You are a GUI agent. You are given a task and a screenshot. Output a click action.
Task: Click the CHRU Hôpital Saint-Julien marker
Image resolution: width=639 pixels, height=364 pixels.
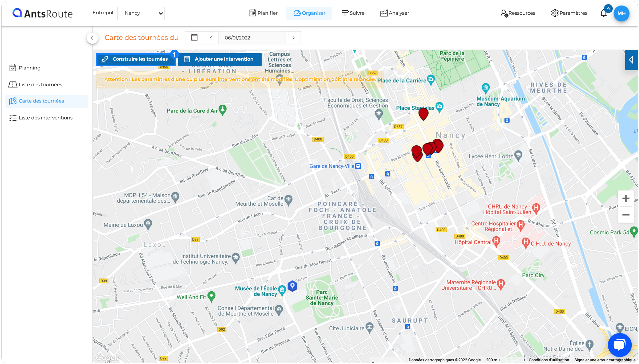(x=536, y=208)
